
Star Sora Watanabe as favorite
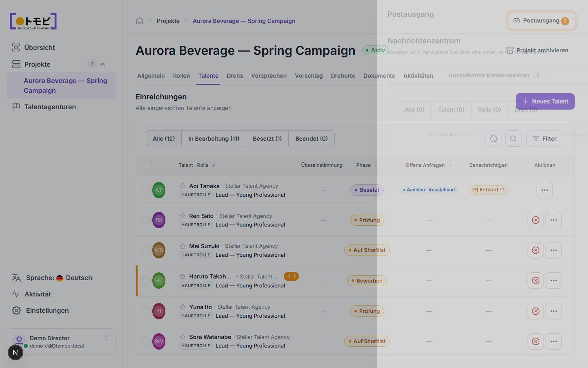click(x=183, y=337)
